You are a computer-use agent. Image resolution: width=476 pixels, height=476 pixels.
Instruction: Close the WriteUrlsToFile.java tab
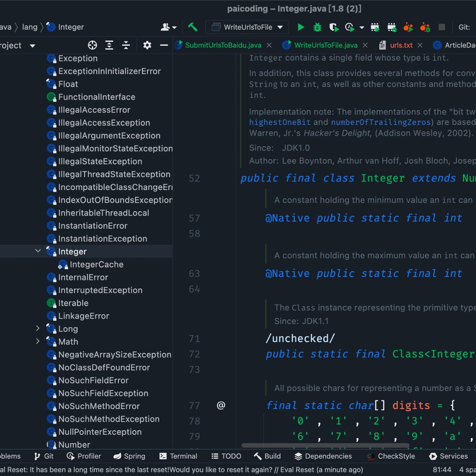coord(365,45)
